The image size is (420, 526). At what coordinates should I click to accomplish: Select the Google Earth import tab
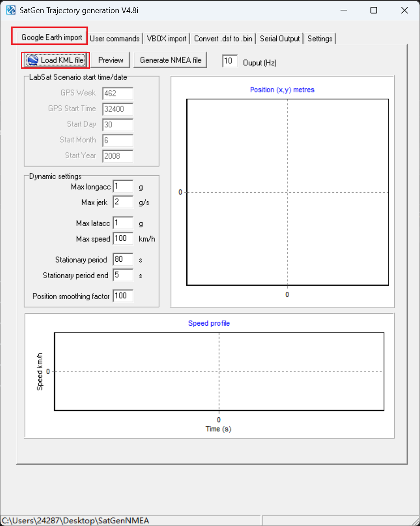coord(52,37)
